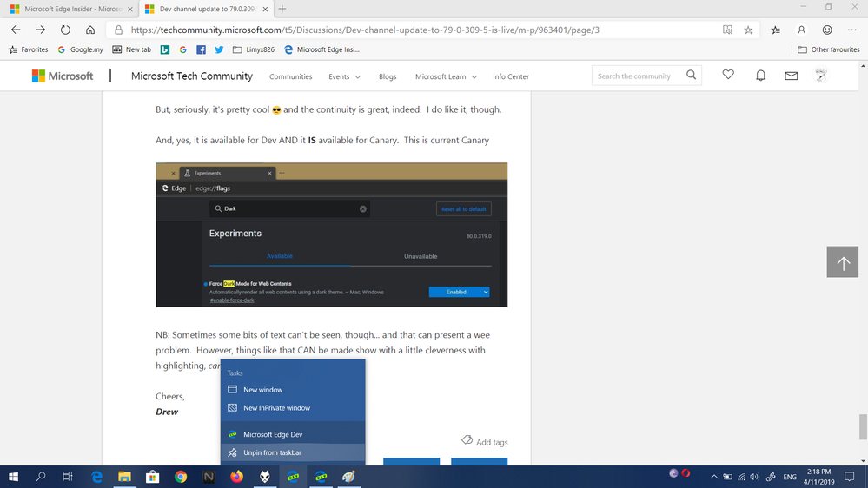868x488 pixels.
Task: Click the page vertical scrollbar thumb
Action: pyautogui.click(x=863, y=426)
